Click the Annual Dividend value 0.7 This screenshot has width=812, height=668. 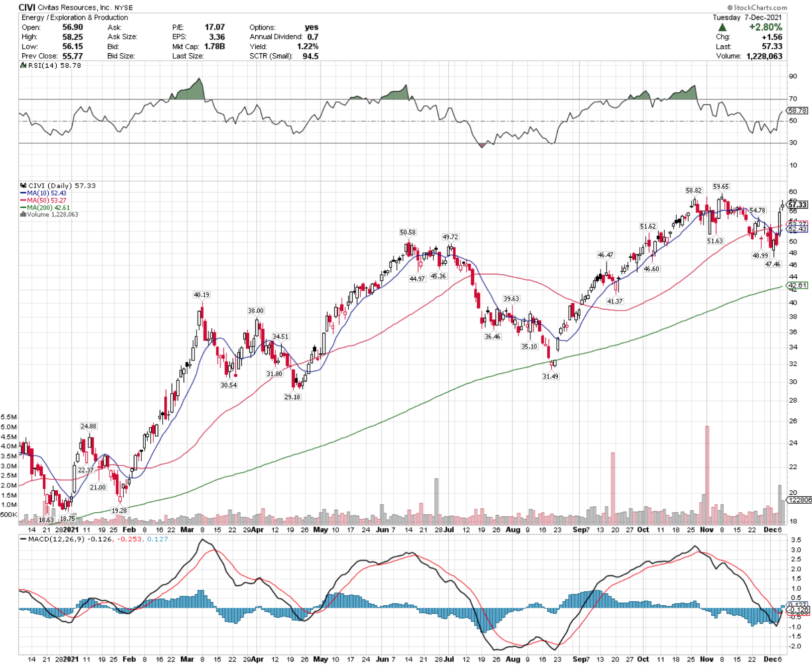pyautogui.click(x=313, y=37)
